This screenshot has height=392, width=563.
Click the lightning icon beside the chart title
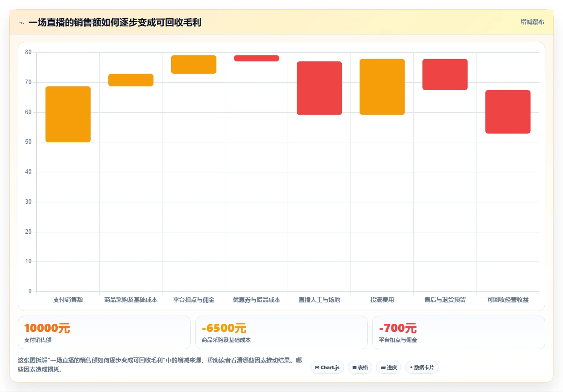pos(21,23)
